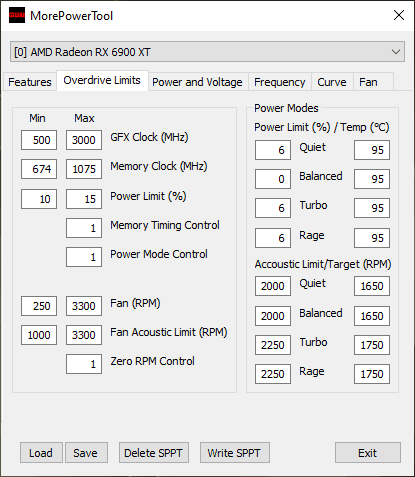Edit GFX Clock minimum field
The width and height of the screenshot is (415, 477).
point(39,140)
